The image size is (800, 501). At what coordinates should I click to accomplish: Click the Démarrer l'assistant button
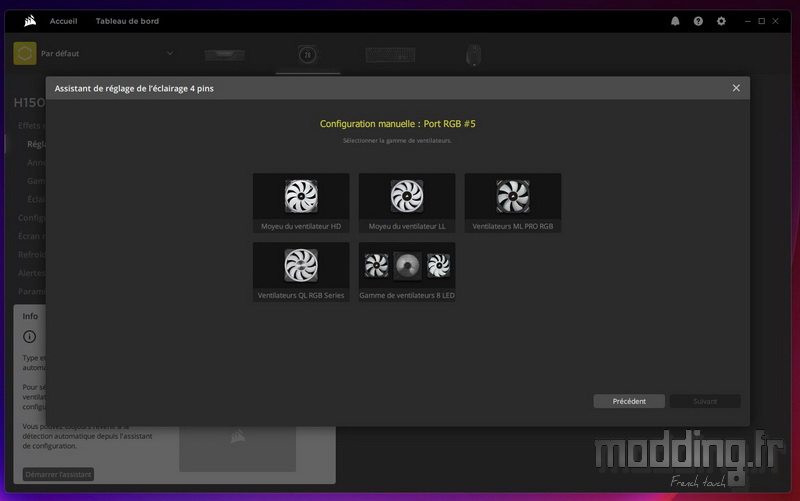(58, 474)
